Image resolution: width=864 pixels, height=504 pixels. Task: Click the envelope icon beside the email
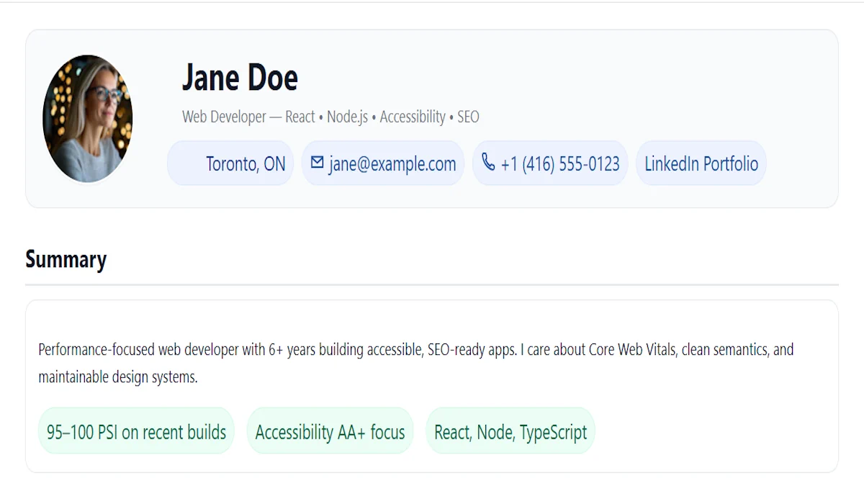tap(317, 163)
